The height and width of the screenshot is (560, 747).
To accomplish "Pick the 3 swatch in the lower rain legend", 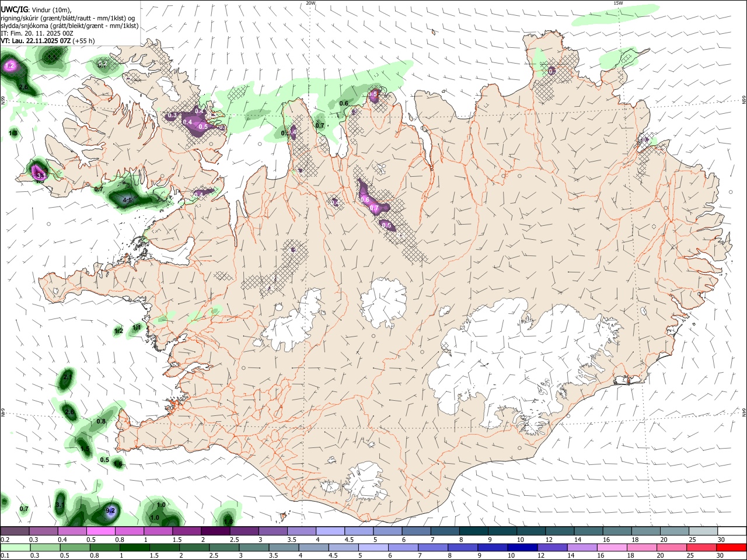I will point(254,548).
